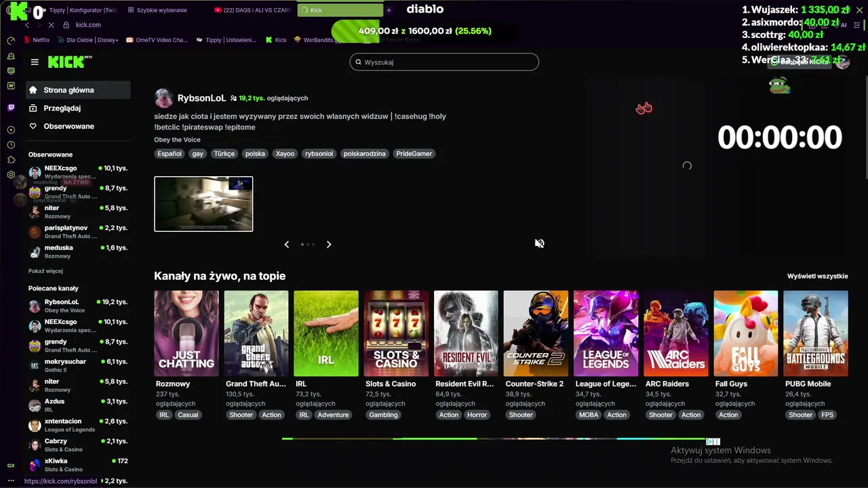The height and width of the screenshot is (488, 868).
Task: Click mokrysuchar avatar in recommended channels
Action: [35, 365]
